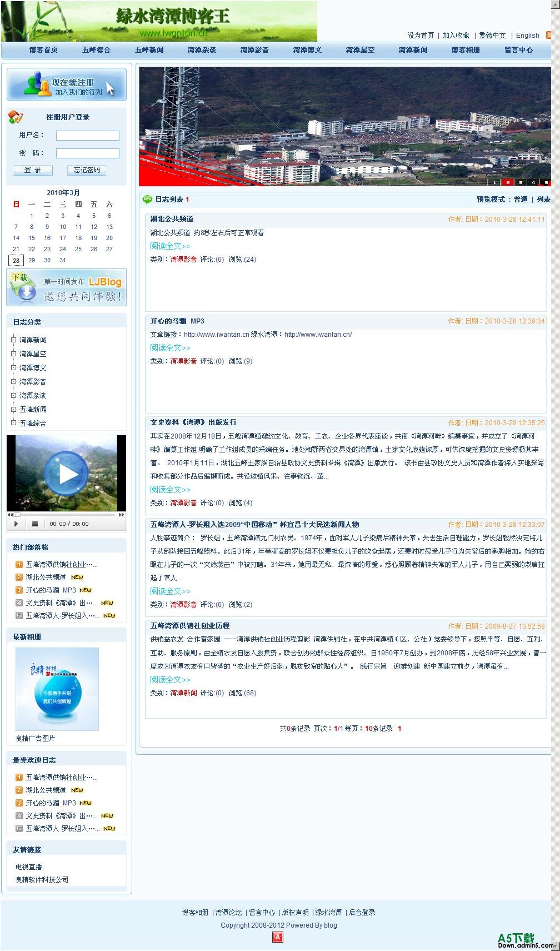Select slide number 2 in the banner
The height and width of the screenshot is (951, 560).
(507, 182)
